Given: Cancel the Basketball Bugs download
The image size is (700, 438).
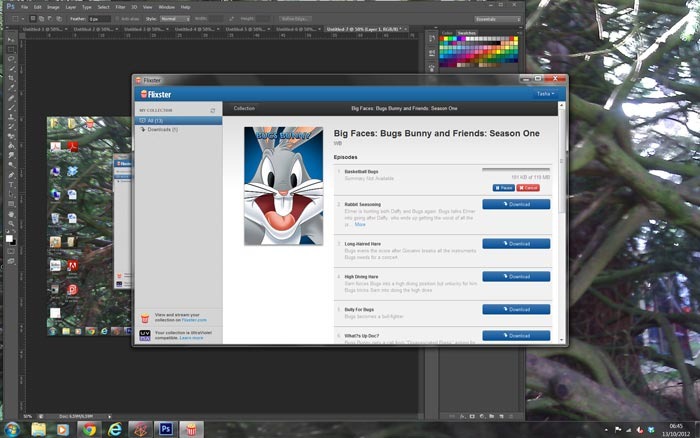Looking at the screenshot, I should (528, 188).
